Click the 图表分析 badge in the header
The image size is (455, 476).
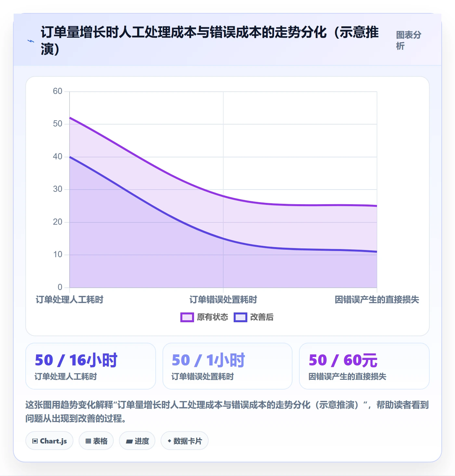pos(409,40)
